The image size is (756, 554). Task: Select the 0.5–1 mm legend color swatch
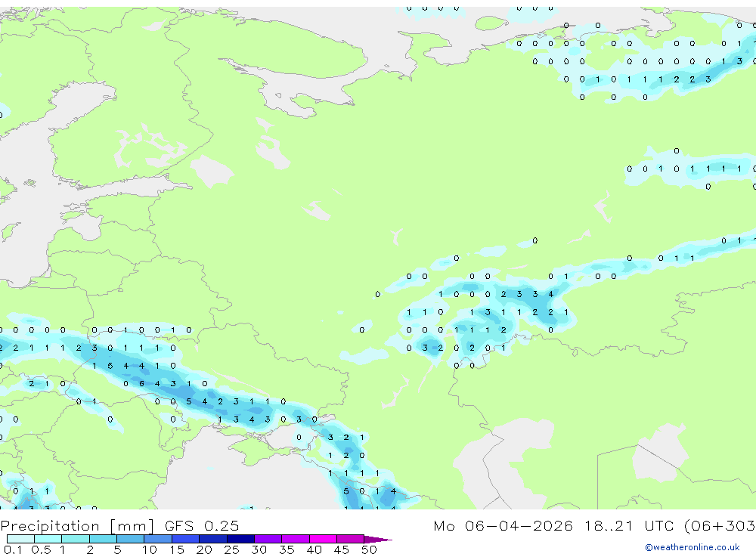tap(48, 539)
